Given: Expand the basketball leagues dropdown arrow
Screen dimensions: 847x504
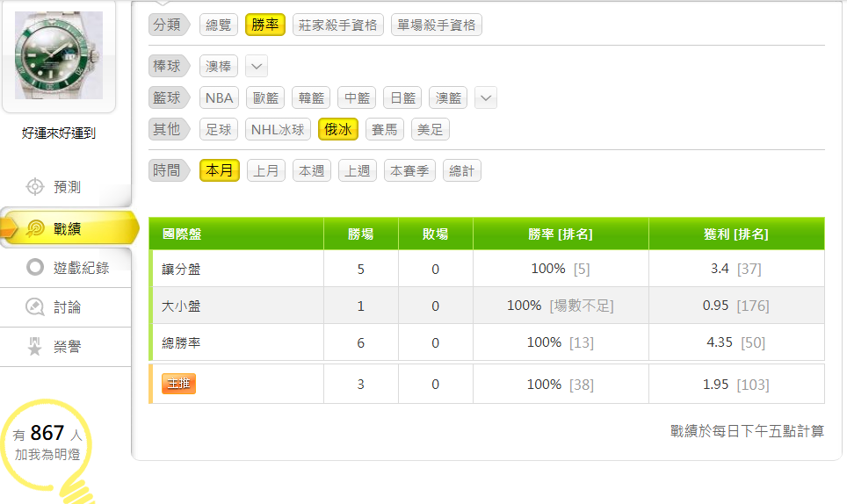Looking at the screenshot, I should (486, 98).
